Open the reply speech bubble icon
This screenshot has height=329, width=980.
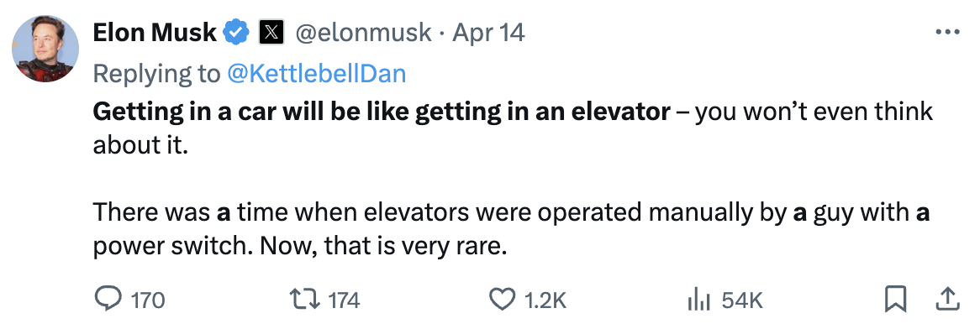(x=108, y=300)
